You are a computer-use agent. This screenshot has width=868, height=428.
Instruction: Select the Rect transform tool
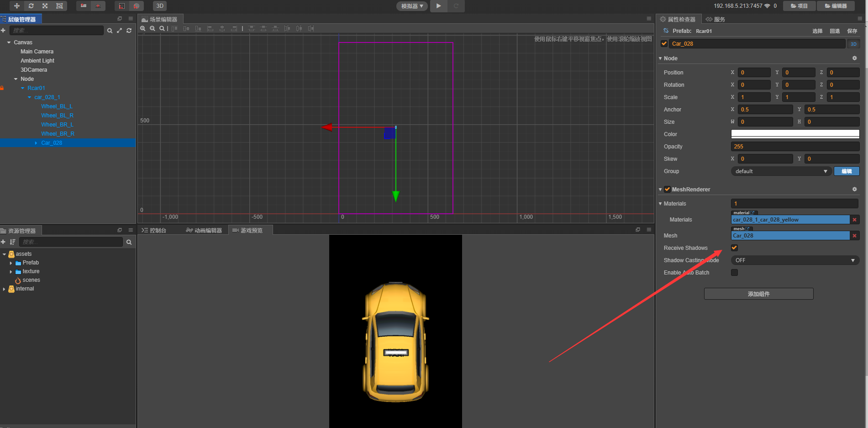59,6
